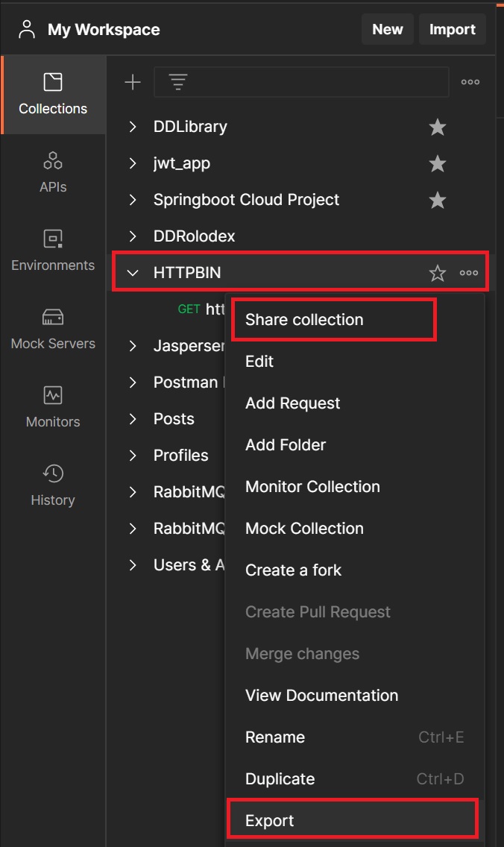Click the New button
Viewport: 504px width, 847px height.
387,30
